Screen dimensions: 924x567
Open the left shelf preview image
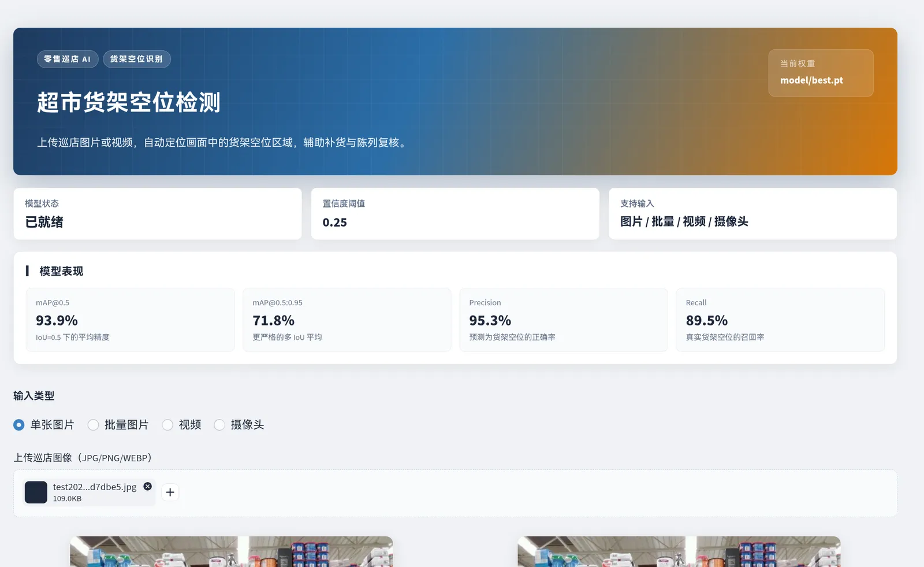tap(232, 551)
